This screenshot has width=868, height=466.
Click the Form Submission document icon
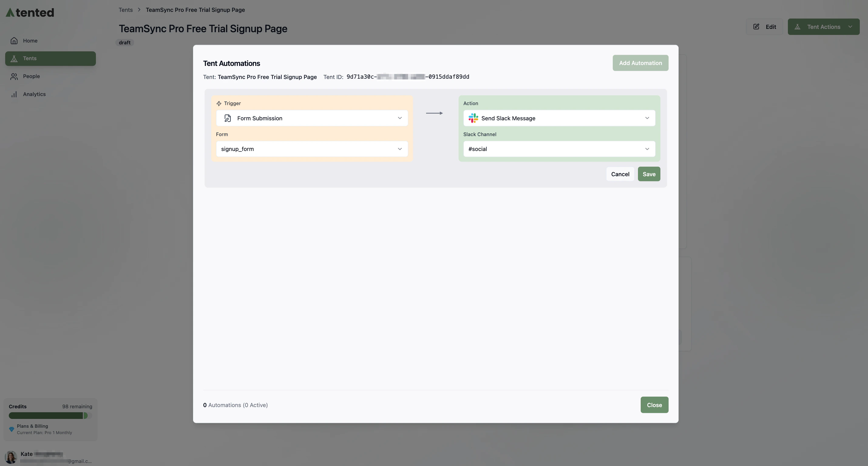[227, 118]
